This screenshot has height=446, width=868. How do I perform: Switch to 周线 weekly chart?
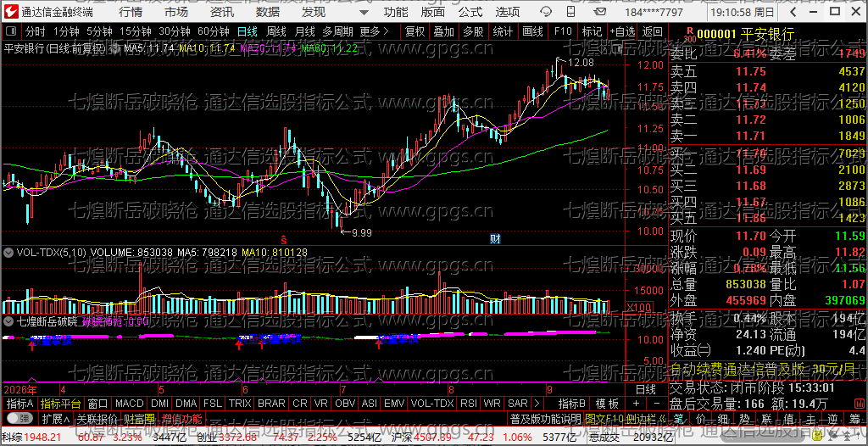pyautogui.click(x=275, y=31)
